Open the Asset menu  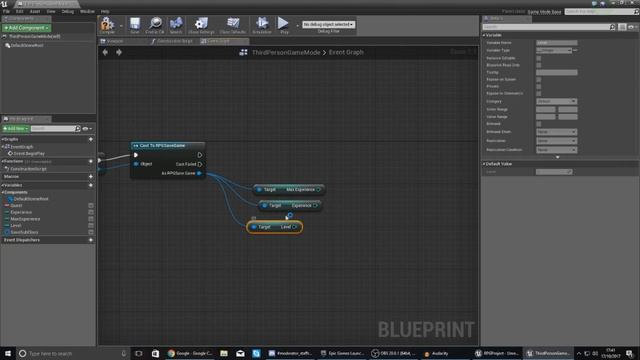pos(35,11)
